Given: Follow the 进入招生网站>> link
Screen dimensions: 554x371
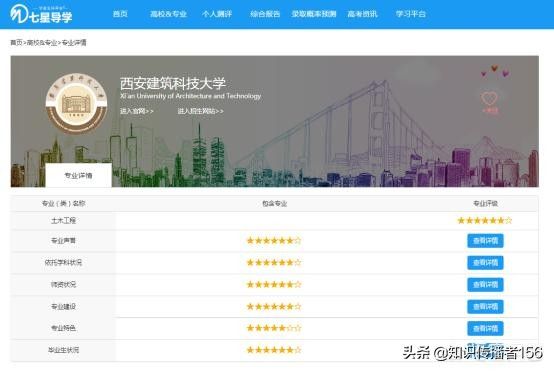Looking at the screenshot, I should 200,111.
